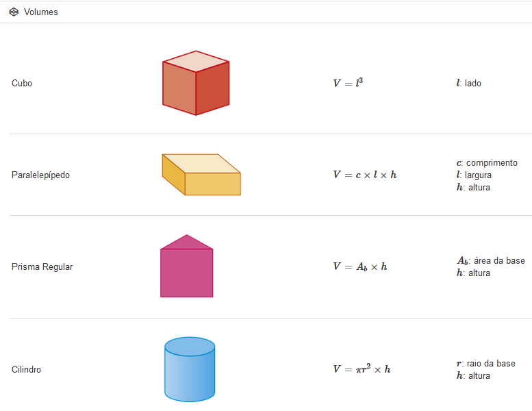The width and height of the screenshot is (532, 411).
Task: Select the Cilindro row label
Action: pos(26,369)
